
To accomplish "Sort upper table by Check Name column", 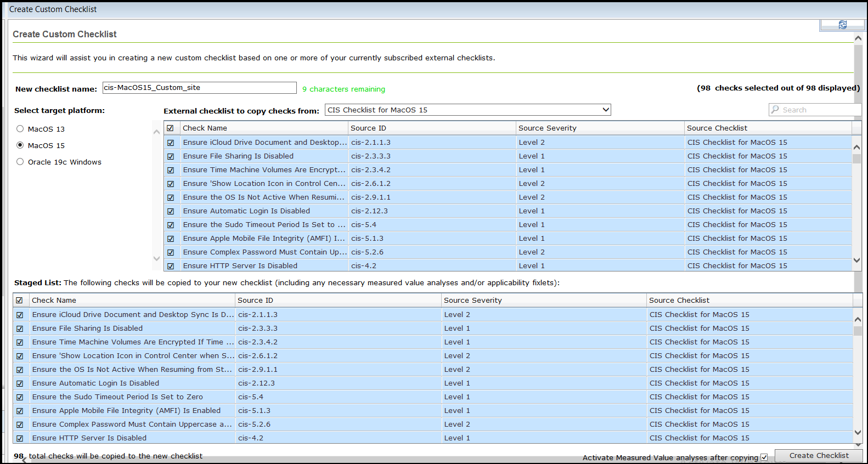I will click(264, 128).
